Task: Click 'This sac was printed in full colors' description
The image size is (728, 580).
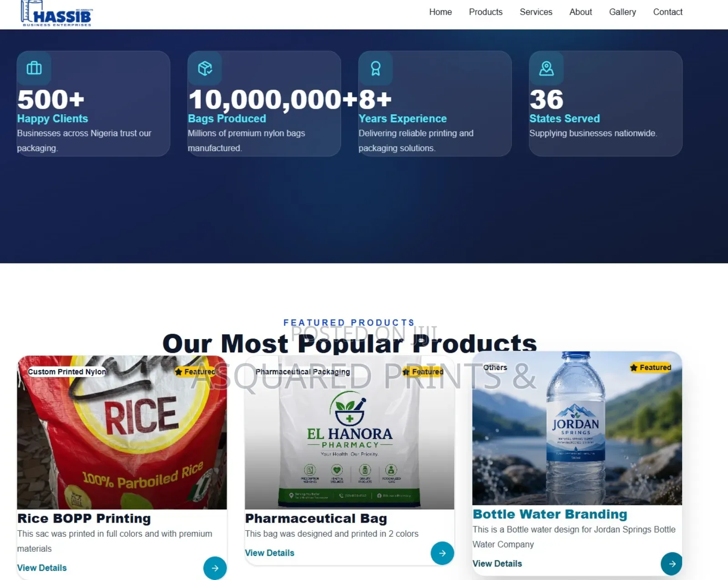Action: click(x=115, y=541)
